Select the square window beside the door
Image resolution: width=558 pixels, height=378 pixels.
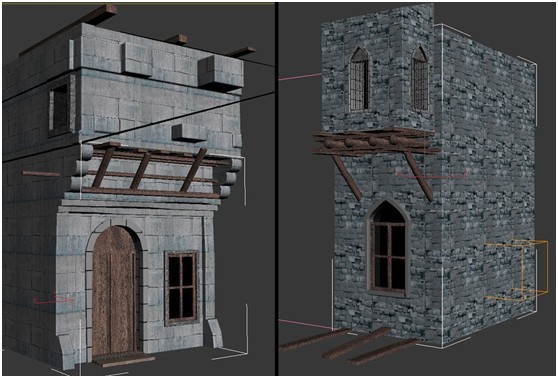(x=181, y=288)
